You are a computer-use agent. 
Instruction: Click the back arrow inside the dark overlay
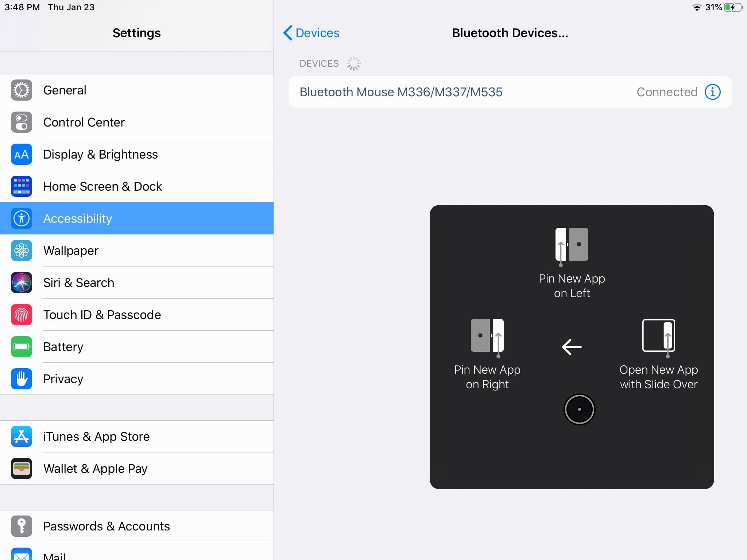572,347
